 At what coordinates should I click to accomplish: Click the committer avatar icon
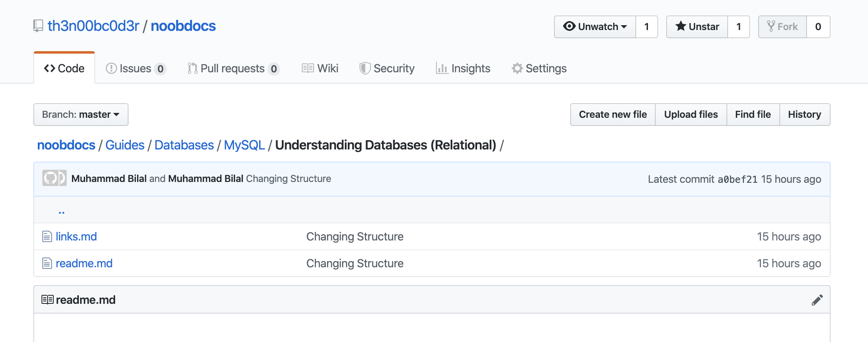54,178
